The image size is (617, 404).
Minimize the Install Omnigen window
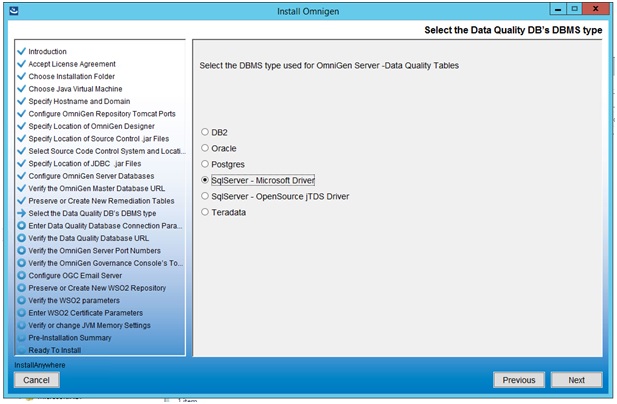click(558, 9)
